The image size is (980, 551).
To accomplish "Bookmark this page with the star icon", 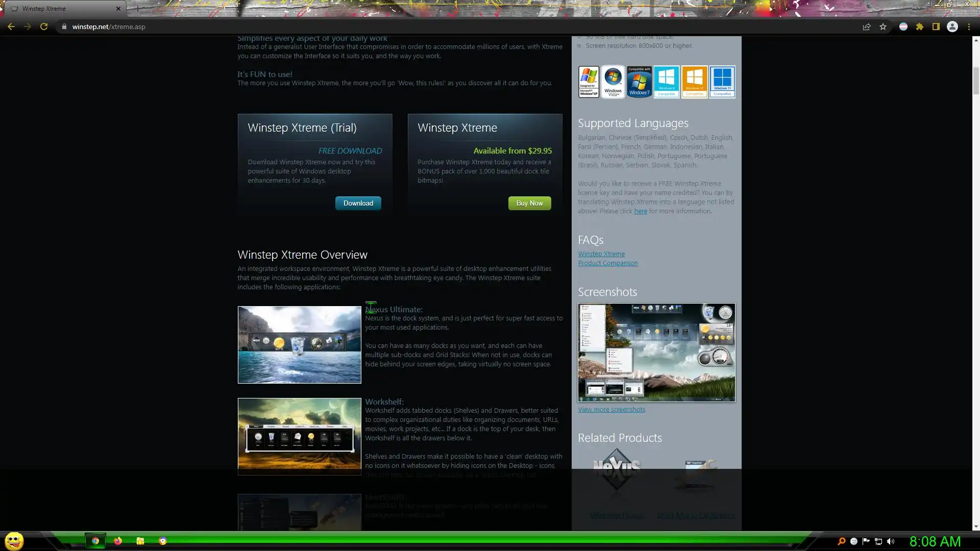I will point(883,27).
